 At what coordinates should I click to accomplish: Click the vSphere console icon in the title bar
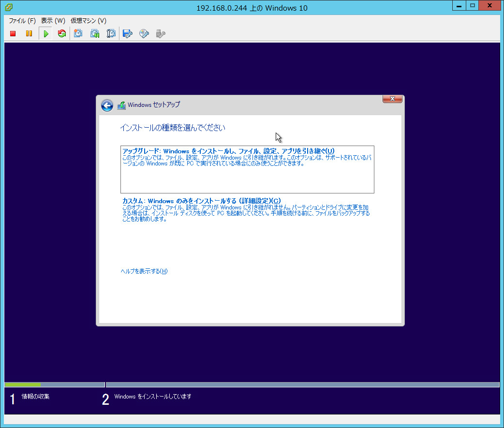pyautogui.click(x=9, y=7)
